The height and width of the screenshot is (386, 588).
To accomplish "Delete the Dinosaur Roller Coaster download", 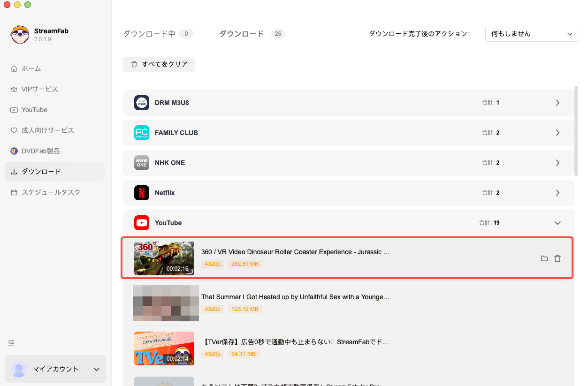I will (x=557, y=258).
